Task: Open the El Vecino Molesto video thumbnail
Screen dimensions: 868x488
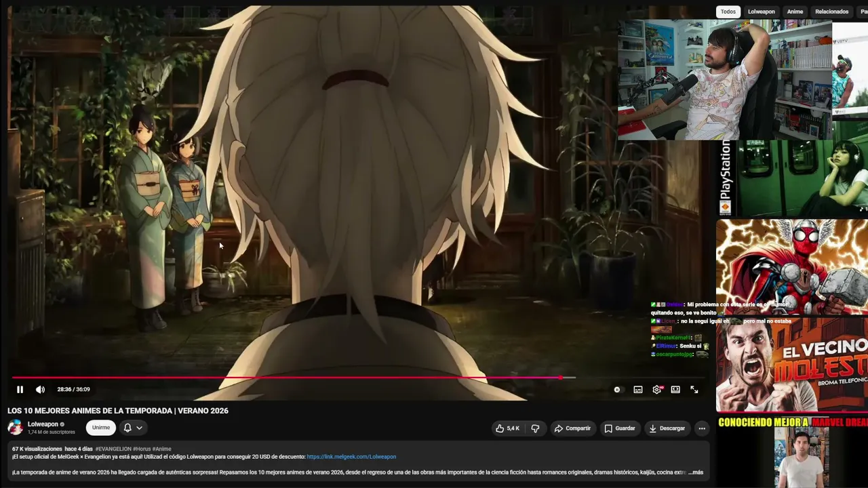Action: pyautogui.click(x=792, y=364)
